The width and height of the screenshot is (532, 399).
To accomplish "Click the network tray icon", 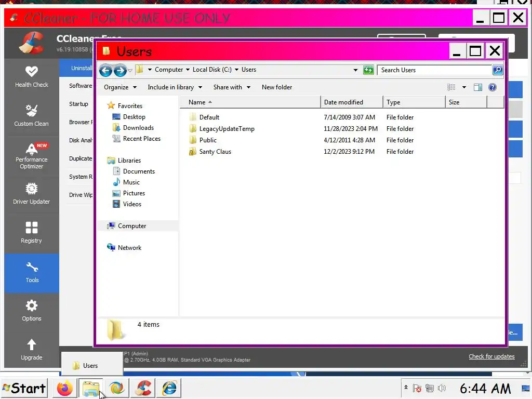I will pos(430,388).
